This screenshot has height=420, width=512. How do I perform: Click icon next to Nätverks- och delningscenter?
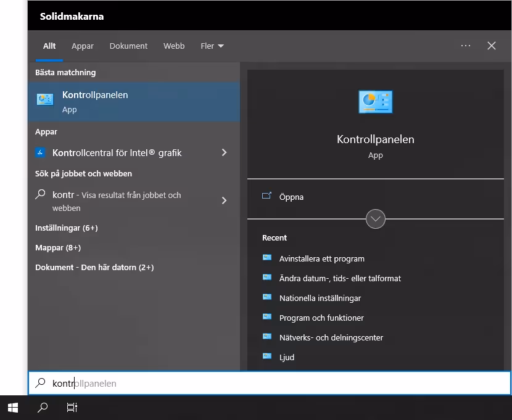coord(267,337)
